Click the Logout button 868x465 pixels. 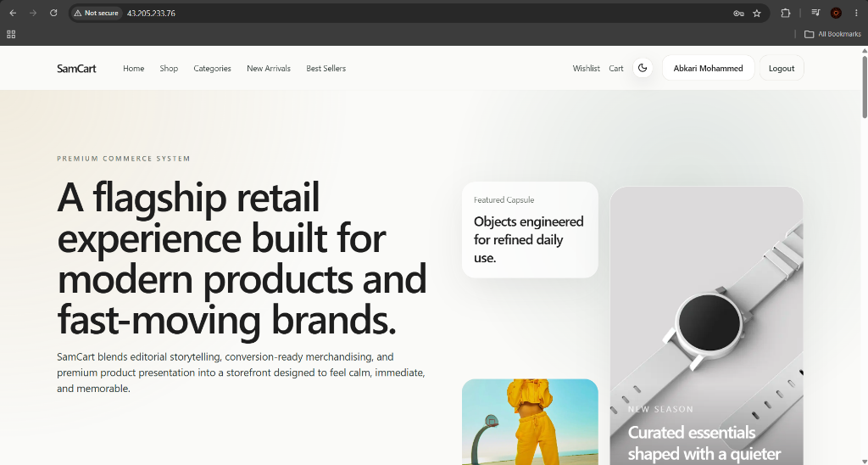pos(781,68)
